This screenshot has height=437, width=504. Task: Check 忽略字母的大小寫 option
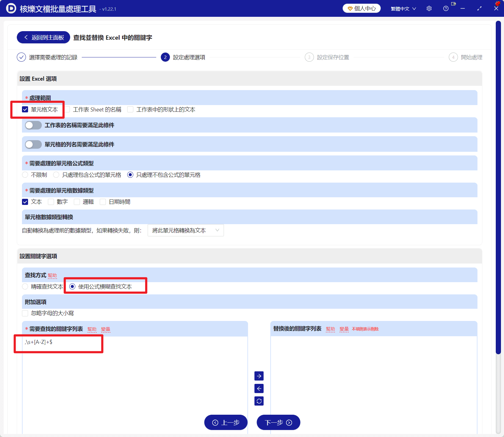click(25, 313)
